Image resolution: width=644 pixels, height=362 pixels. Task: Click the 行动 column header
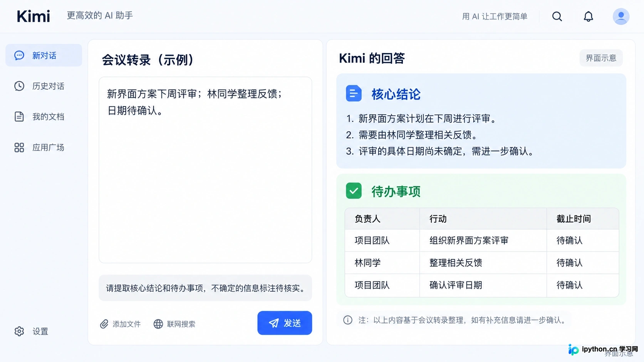(483, 219)
